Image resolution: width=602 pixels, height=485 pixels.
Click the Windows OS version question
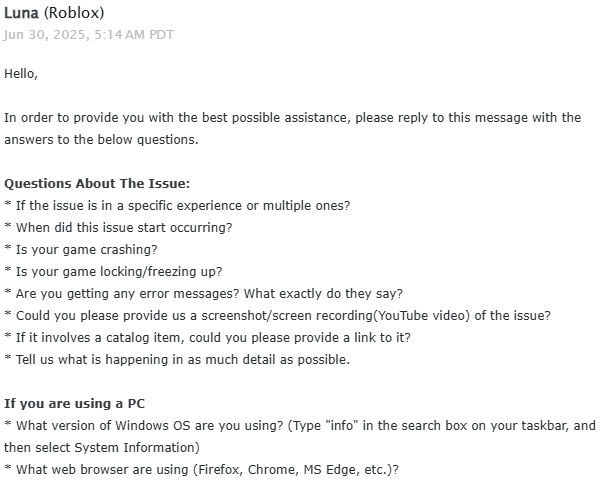[299, 426]
